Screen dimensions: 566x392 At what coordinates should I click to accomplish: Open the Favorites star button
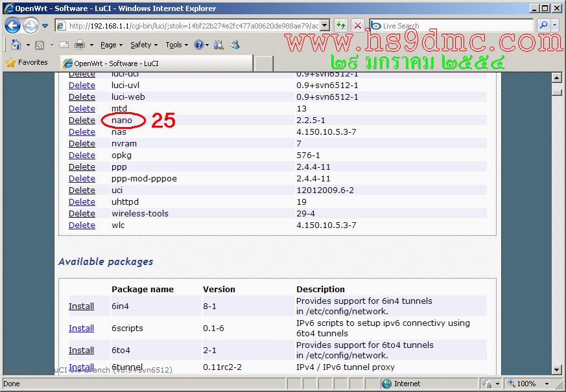[x=27, y=62]
